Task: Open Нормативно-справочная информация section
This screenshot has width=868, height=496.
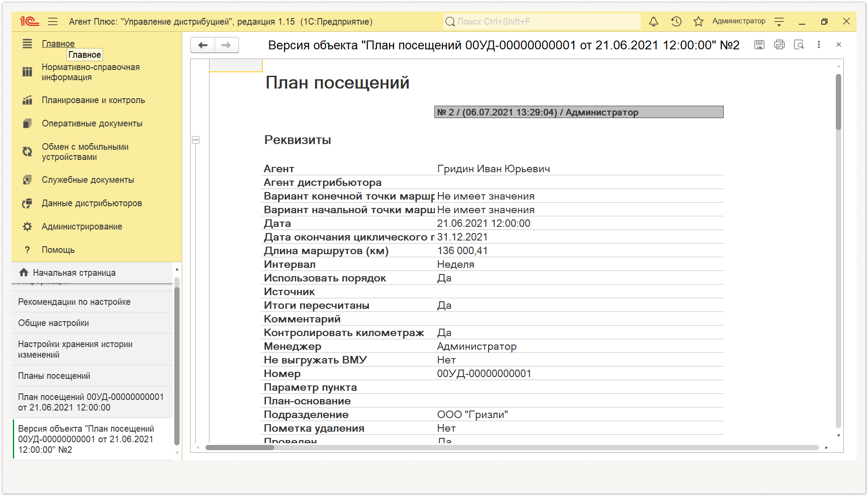Action: [91, 72]
